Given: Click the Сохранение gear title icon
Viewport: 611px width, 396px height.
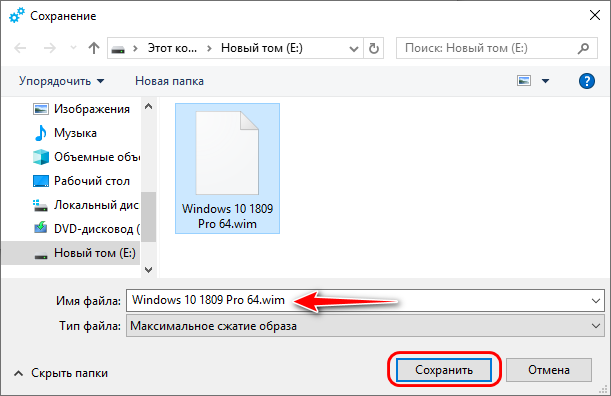Looking at the screenshot, I should point(17,16).
